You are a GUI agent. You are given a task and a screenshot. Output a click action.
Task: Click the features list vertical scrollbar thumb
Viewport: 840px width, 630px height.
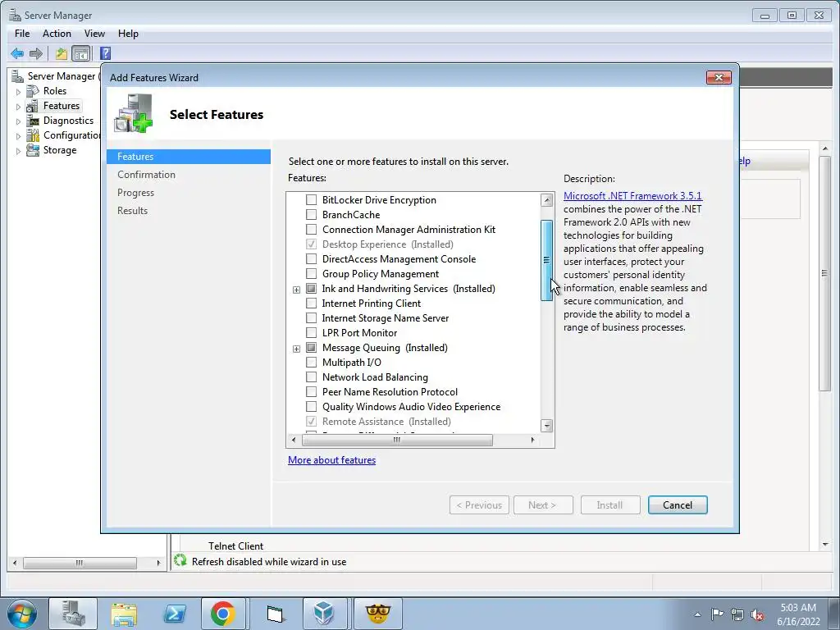[x=546, y=260]
